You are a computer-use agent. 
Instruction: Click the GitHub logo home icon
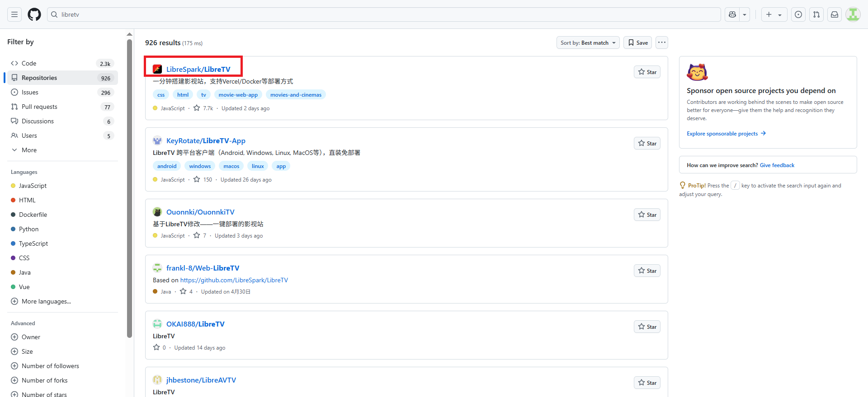[x=34, y=14]
